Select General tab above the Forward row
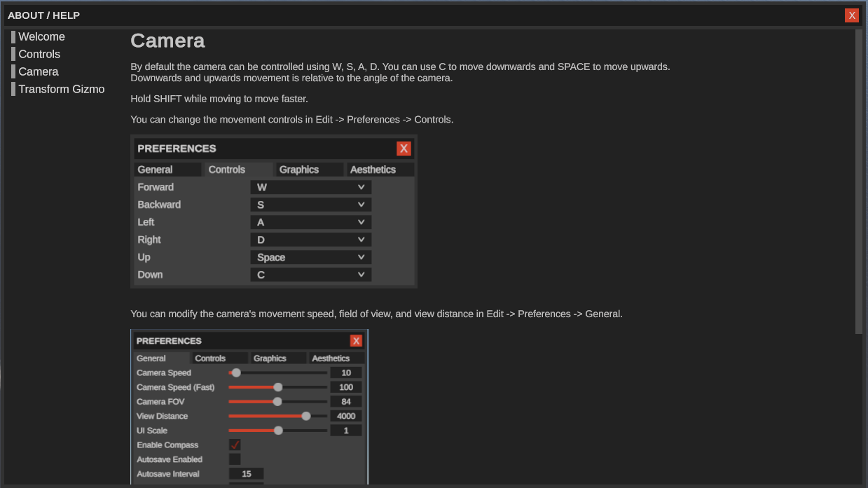Screen dimensions: 868x488 pos(167,169)
